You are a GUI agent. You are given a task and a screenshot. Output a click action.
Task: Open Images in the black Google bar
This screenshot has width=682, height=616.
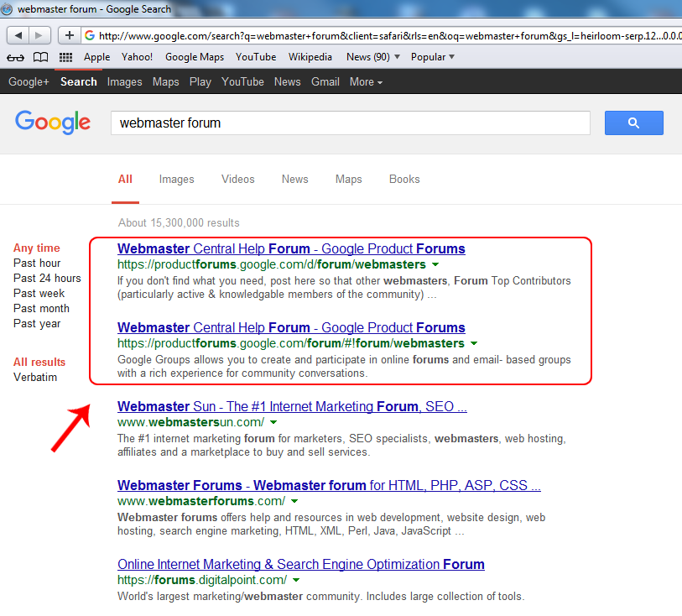[x=124, y=81]
